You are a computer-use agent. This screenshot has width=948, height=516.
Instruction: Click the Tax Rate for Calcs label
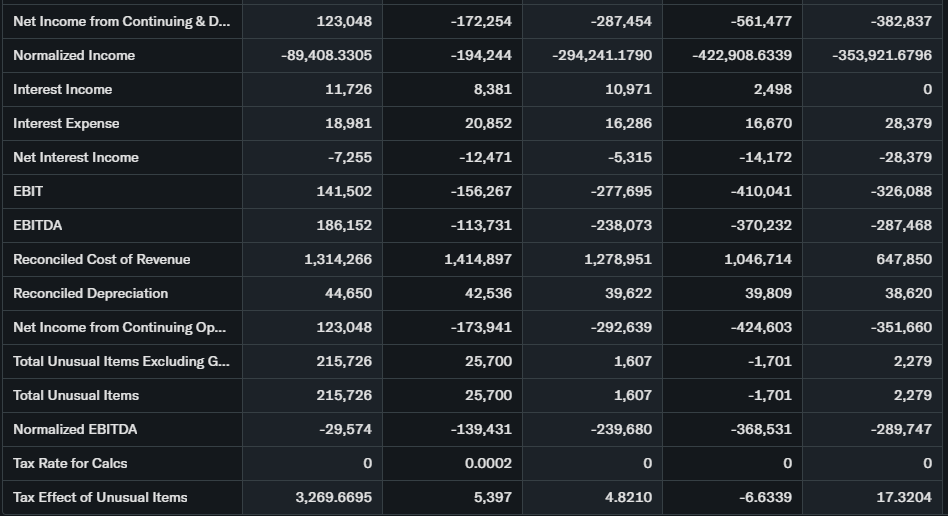[70, 463]
